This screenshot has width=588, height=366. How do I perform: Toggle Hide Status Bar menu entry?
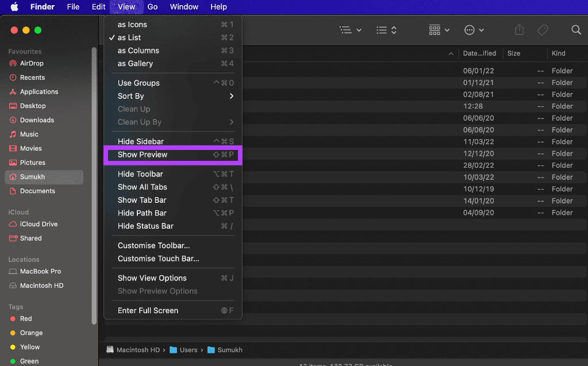(x=145, y=226)
